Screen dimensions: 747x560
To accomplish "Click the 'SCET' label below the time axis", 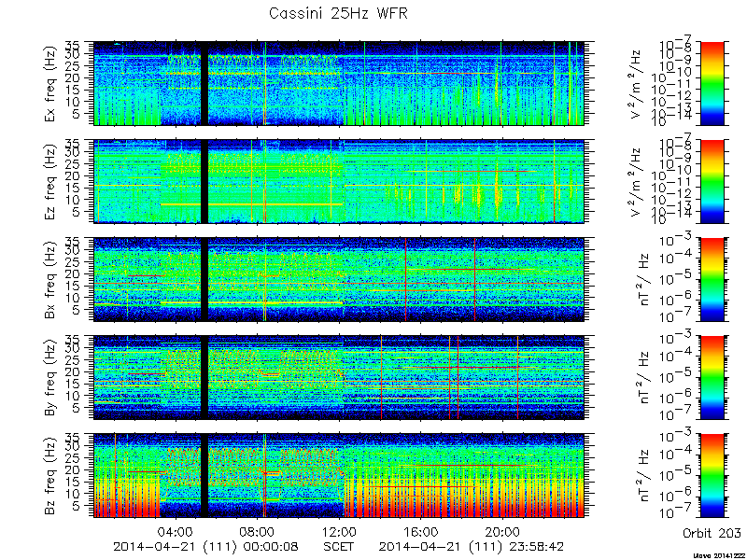I will click(x=338, y=546).
